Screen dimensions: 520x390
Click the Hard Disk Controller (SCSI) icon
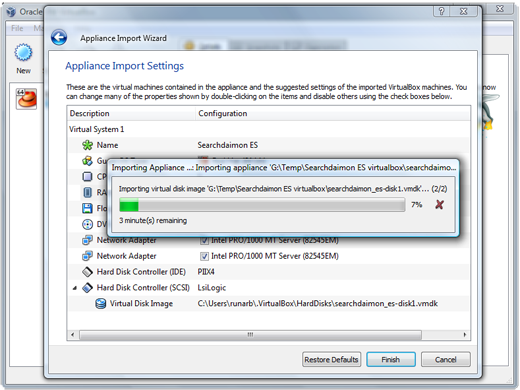tap(87, 288)
